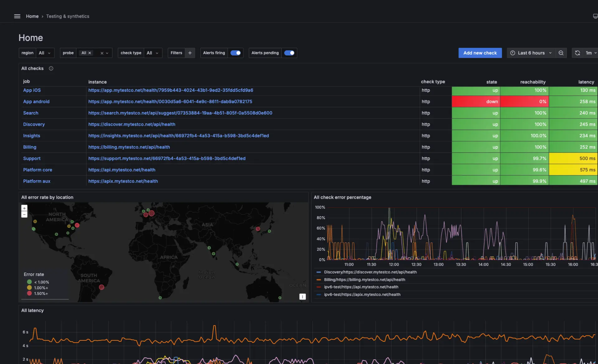Open the App iOS job link
Screen dimensions: 598x364
click(x=32, y=90)
